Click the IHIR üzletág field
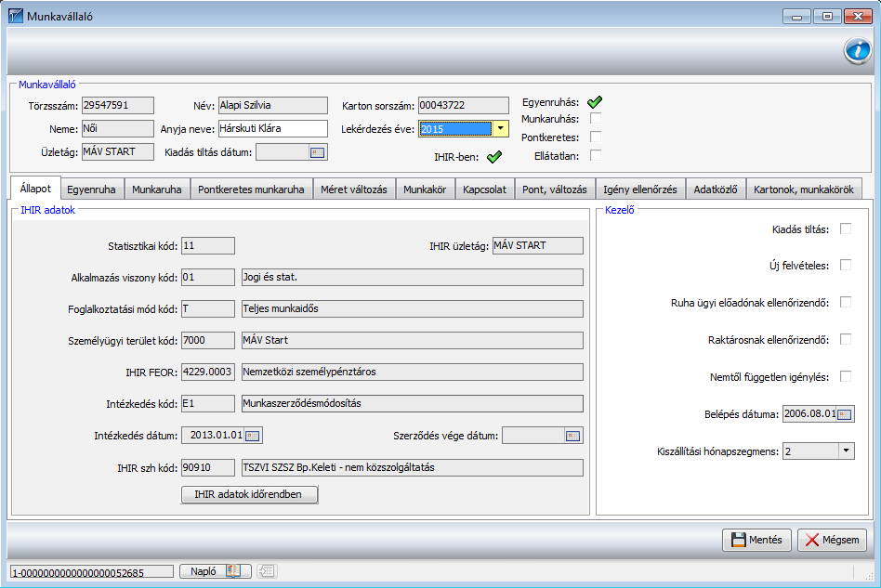Viewport: 881px width, 588px height. click(x=538, y=246)
